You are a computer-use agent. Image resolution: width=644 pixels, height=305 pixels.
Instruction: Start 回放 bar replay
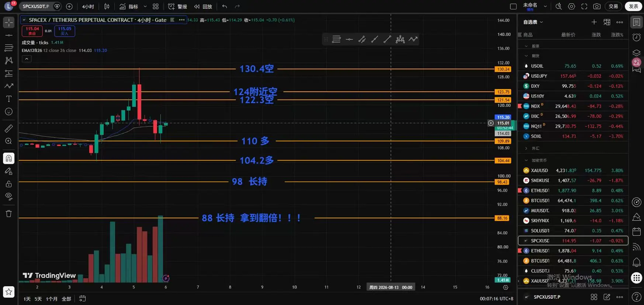pos(203,6)
